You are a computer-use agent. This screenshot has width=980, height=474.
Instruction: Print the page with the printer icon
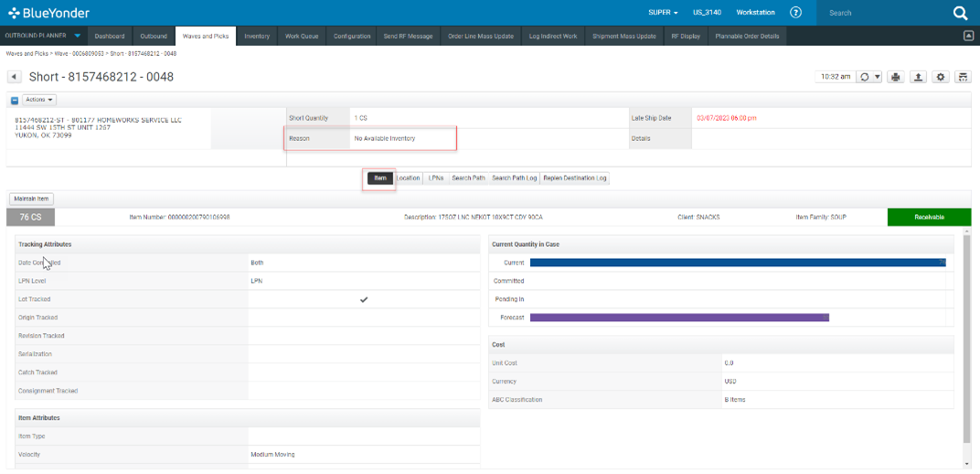896,77
